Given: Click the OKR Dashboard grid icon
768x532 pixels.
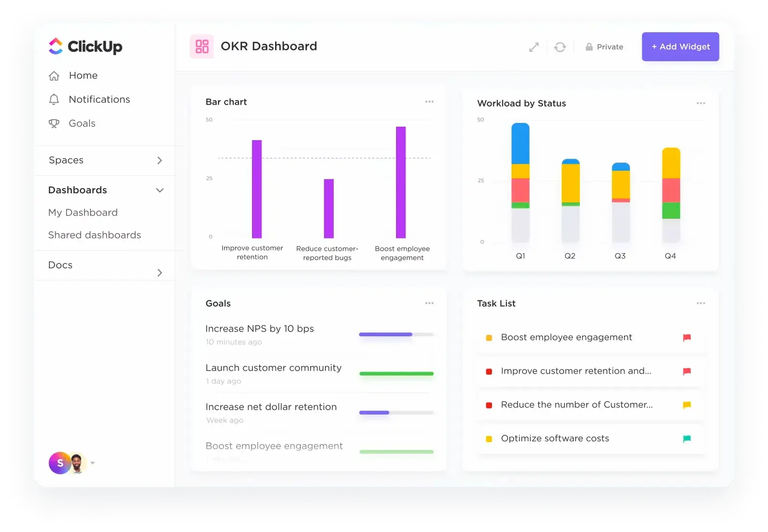Looking at the screenshot, I should click(x=201, y=46).
